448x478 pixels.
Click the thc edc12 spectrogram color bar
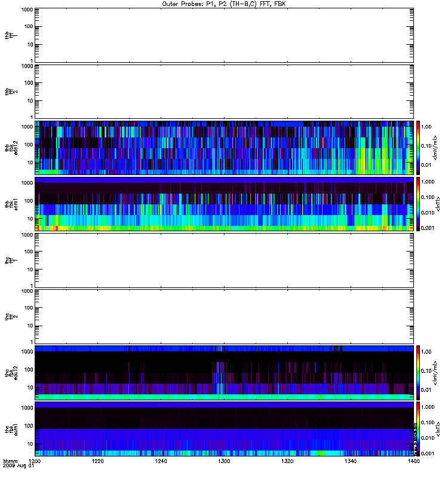click(x=419, y=372)
